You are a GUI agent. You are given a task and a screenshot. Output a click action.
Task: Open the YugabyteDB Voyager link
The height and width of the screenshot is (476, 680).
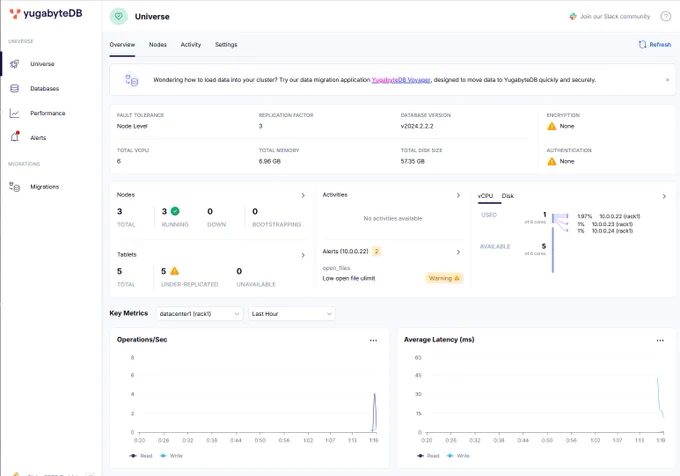click(x=401, y=80)
